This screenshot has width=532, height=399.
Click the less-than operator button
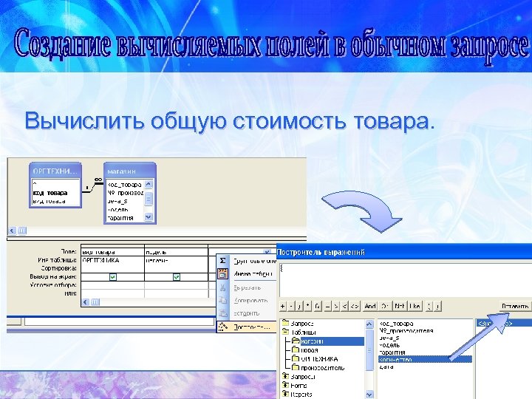click(345, 307)
